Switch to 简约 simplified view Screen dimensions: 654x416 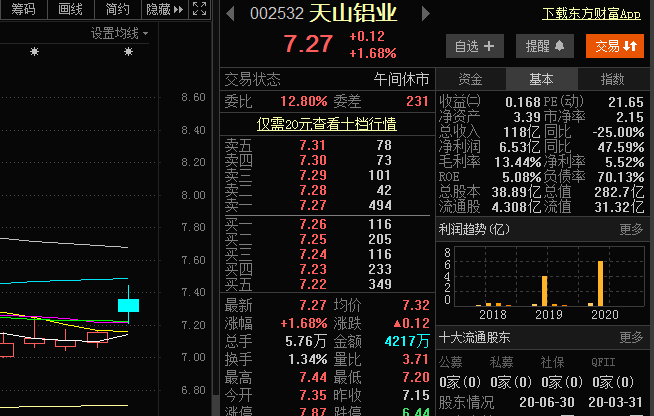[x=118, y=9]
